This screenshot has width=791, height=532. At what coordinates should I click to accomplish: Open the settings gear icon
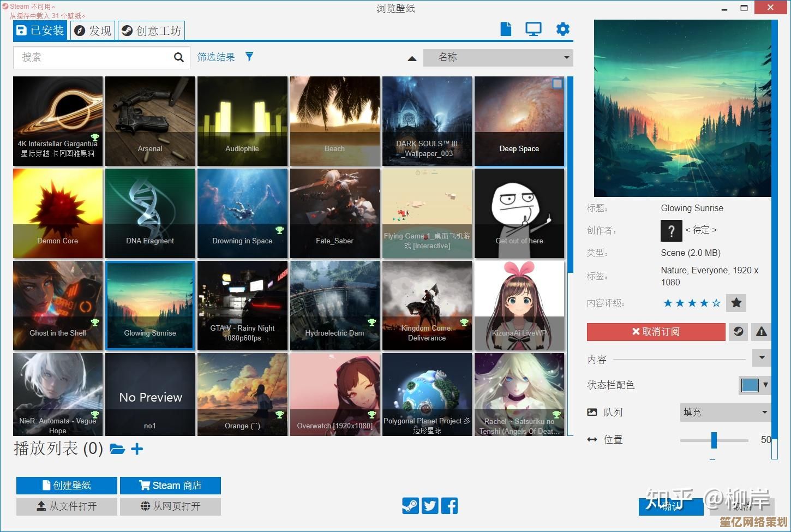[x=562, y=29]
